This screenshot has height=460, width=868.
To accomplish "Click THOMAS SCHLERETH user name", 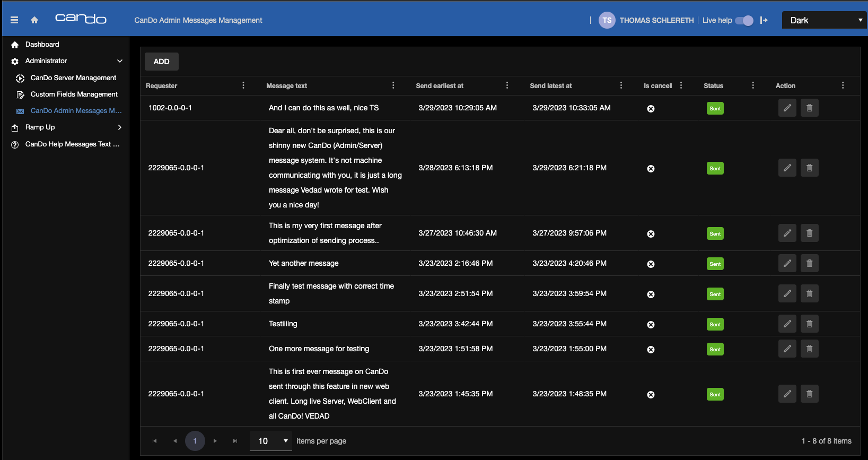I will (x=656, y=20).
